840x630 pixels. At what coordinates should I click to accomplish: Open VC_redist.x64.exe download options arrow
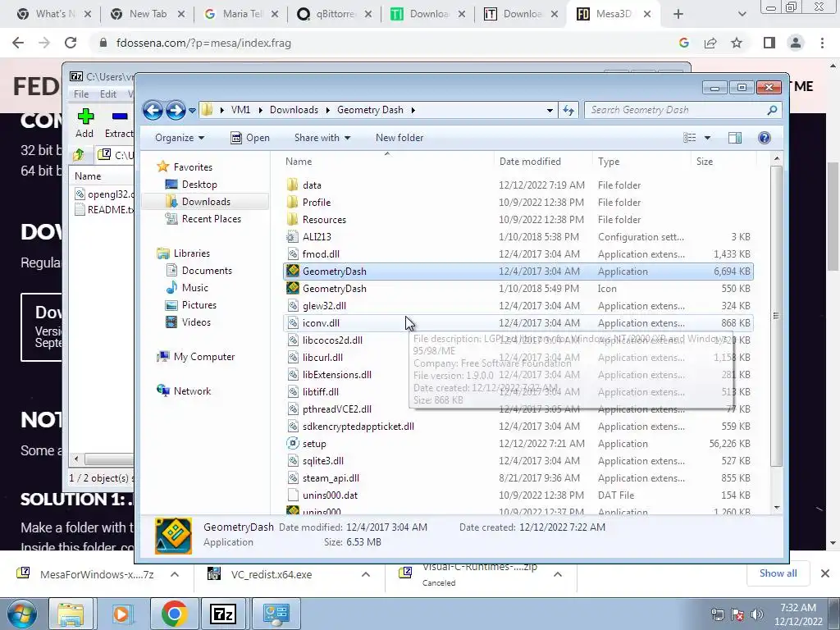[x=366, y=574]
